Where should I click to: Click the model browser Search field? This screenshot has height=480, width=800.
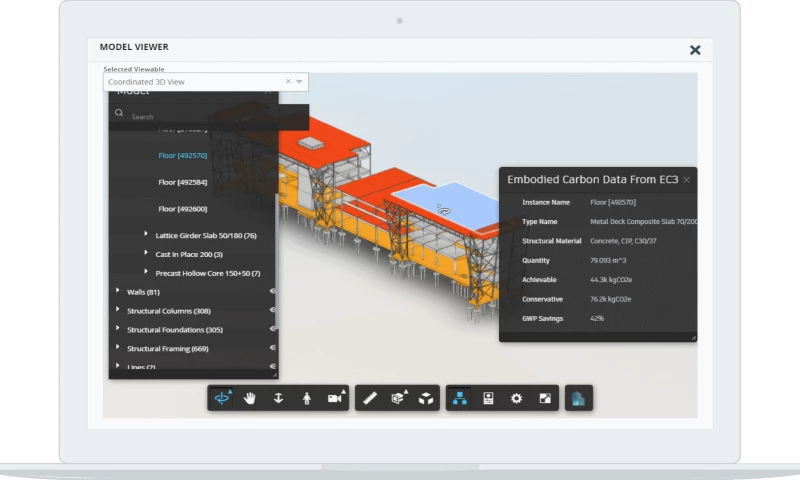200,116
